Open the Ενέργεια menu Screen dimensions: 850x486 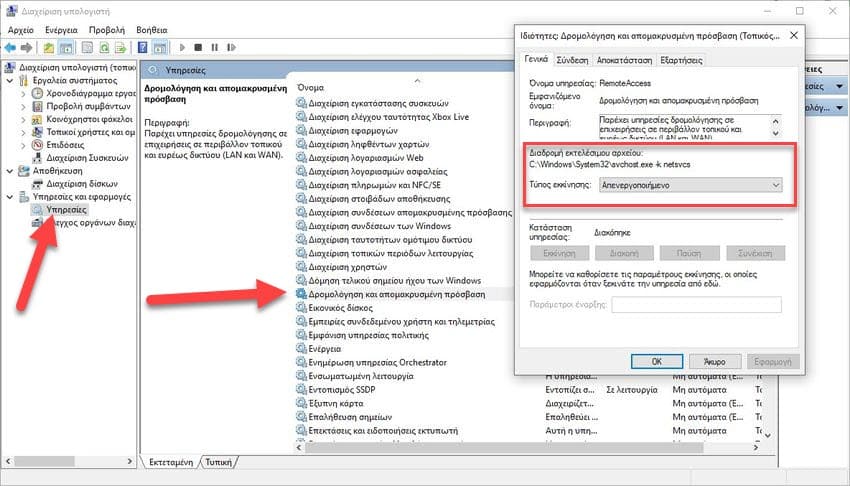(61, 30)
